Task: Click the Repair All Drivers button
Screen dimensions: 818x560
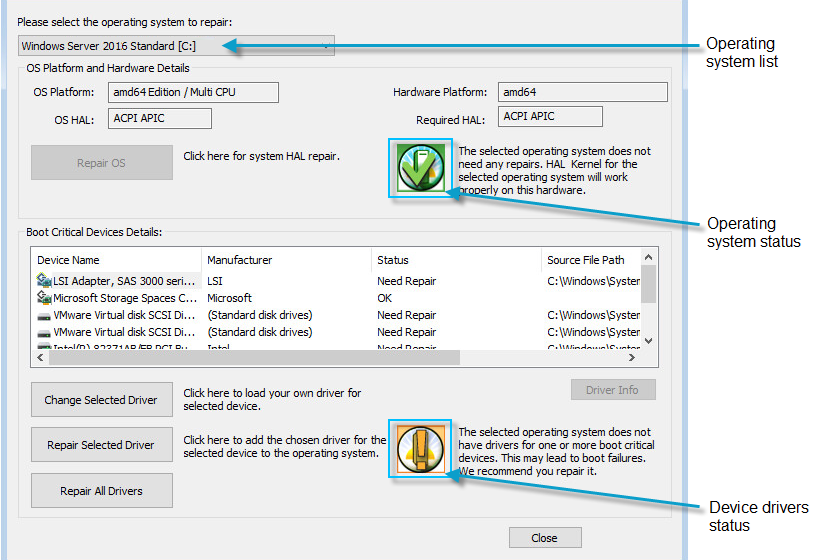Action: tap(101, 491)
